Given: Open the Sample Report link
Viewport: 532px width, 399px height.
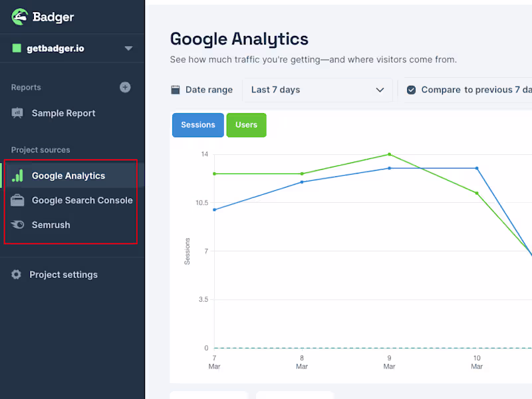Looking at the screenshot, I should pos(63,113).
